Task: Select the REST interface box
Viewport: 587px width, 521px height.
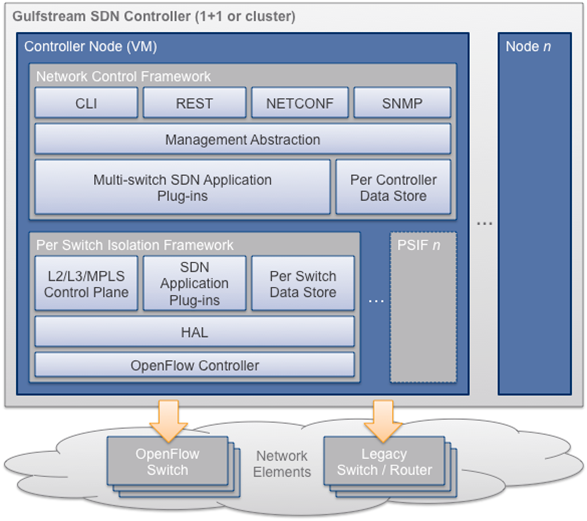Action: pyautogui.click(x=194, y=103)
